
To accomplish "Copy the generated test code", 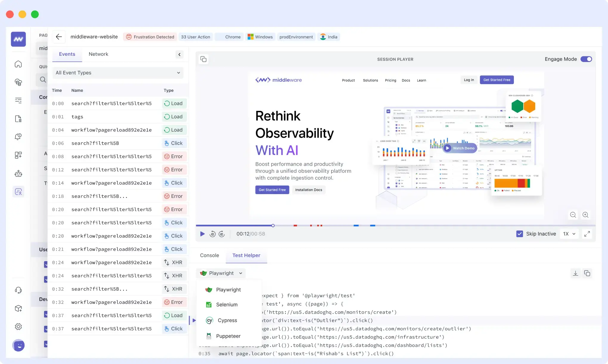I will [587, 273].
